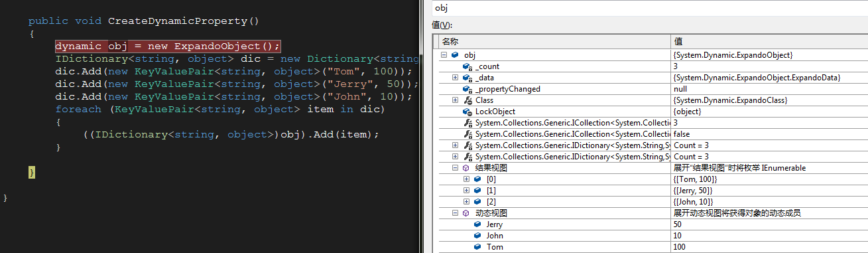Expand the Class node
The image size is (868, 253).
click(x=455, y=100)
